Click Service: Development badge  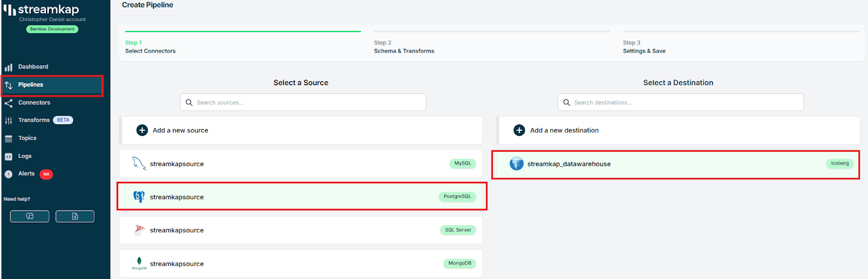pyautogui.click(x=52, y=29)
